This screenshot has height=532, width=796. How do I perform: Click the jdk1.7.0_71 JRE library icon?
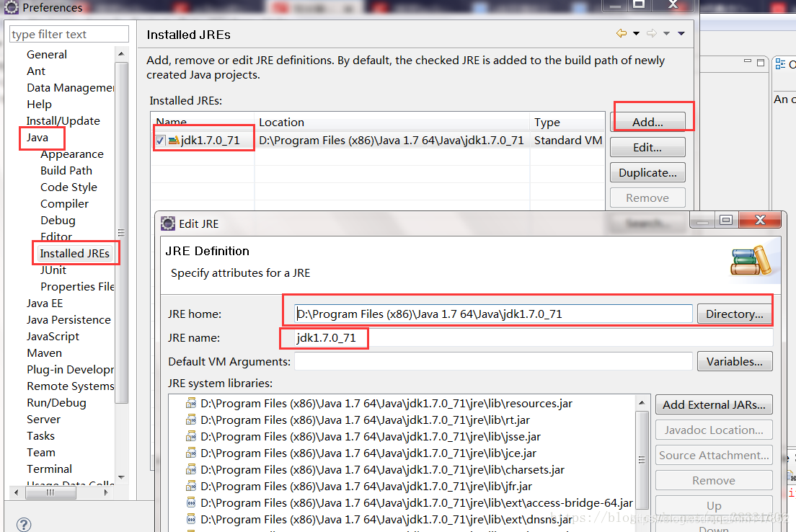[x=174, y=140]
